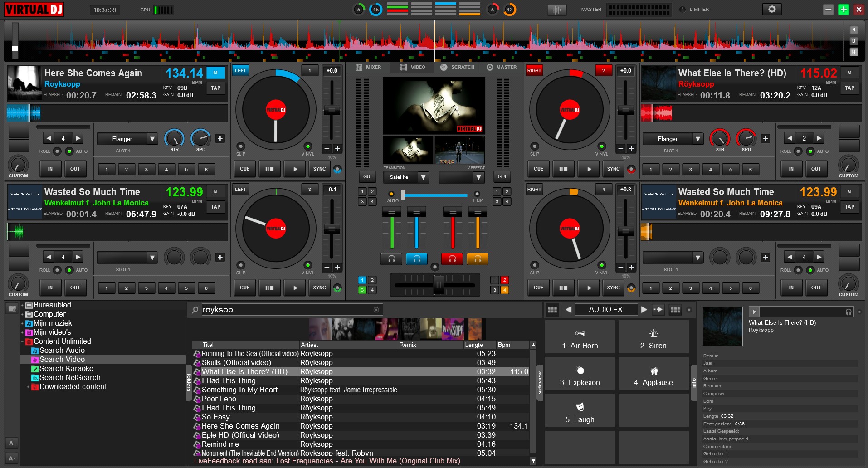868x468 pixels.
Task: Click the orange deck 4 headphone cue button
Action: 478,259
